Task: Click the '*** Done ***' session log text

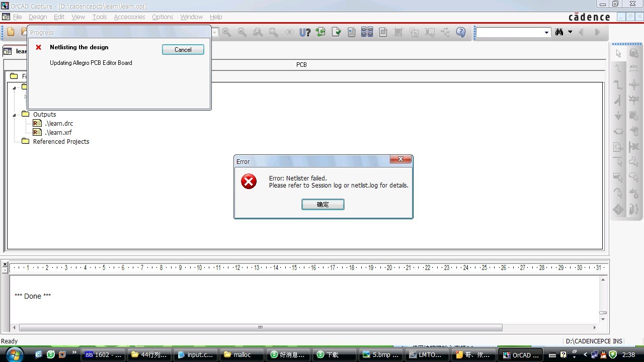Action: pos(33,296)
